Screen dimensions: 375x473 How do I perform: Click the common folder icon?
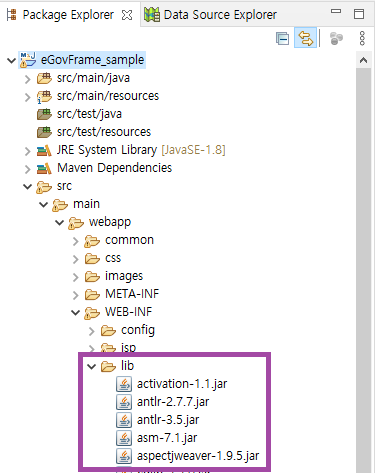coord(92,241)
